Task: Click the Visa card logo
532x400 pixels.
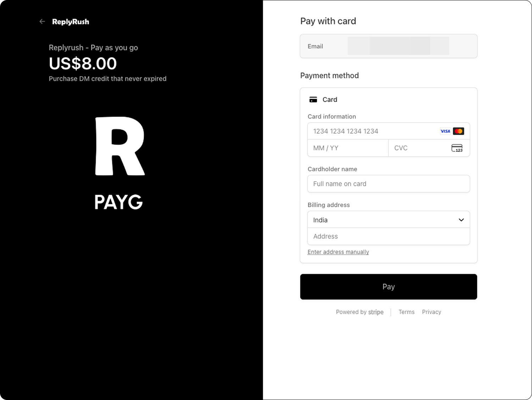Action: [445, 131]
